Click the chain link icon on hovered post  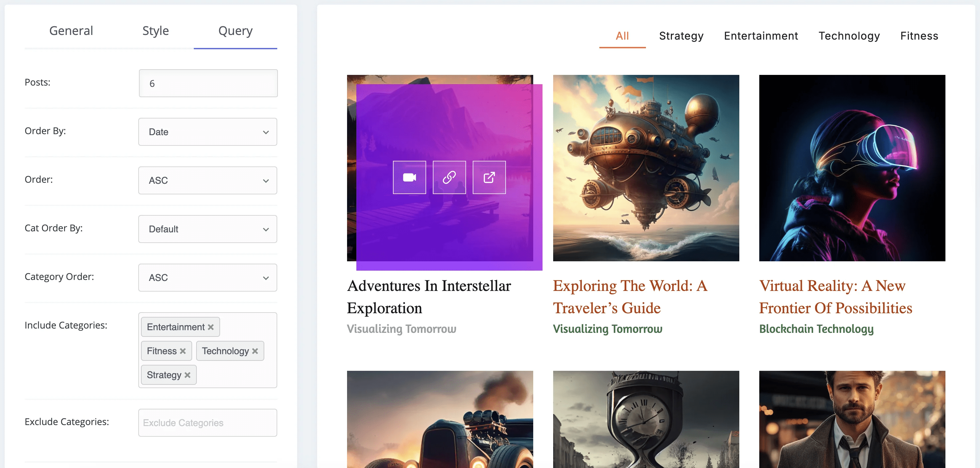point(449,177)
